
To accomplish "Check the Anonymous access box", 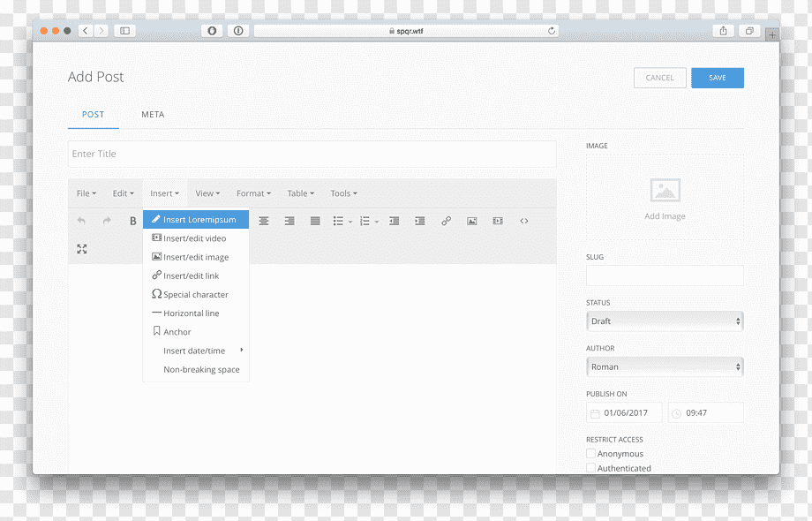I will tap(590, 453).
